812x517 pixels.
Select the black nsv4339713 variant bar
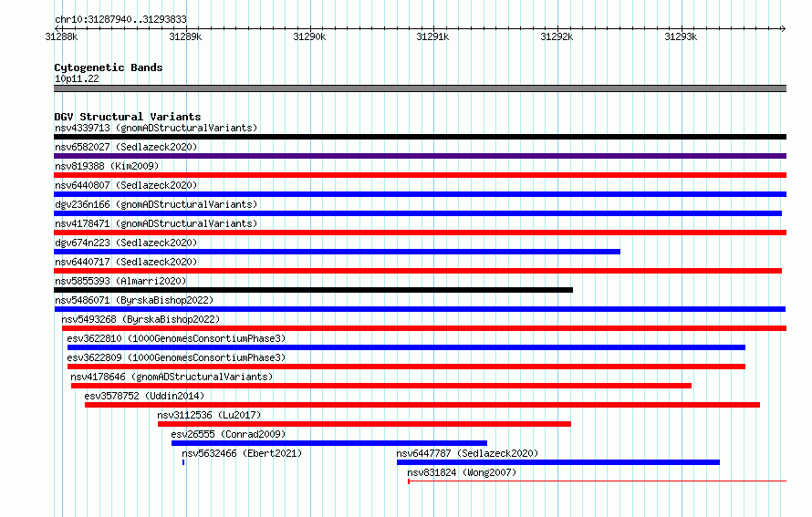coord(420,137)
